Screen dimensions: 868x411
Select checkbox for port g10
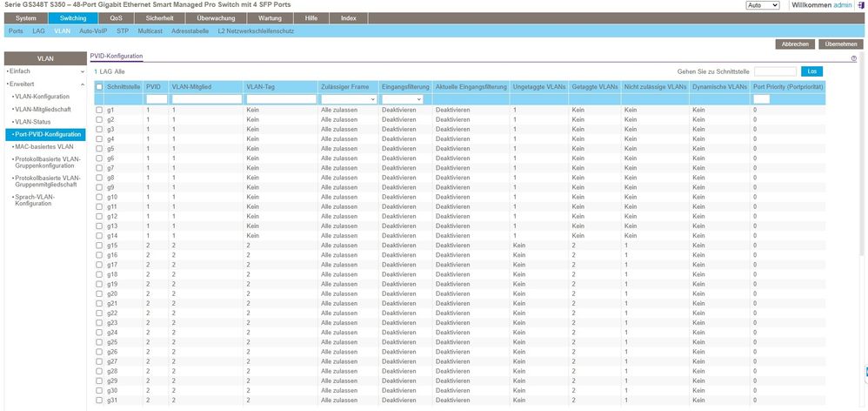pos(99,197)
